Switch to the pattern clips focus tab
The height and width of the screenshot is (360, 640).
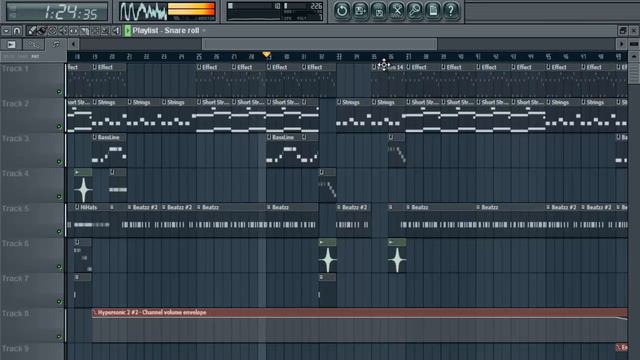coord(55,44)
